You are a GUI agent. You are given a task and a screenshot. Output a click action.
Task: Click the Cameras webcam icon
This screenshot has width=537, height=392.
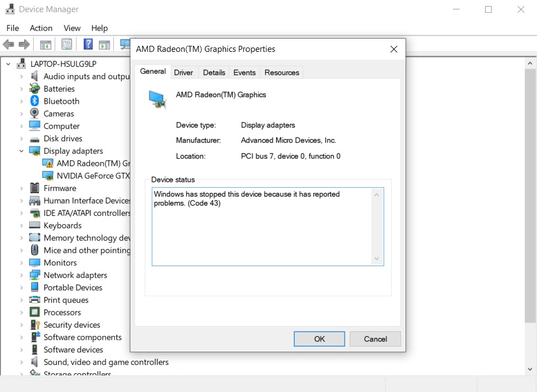35,113
